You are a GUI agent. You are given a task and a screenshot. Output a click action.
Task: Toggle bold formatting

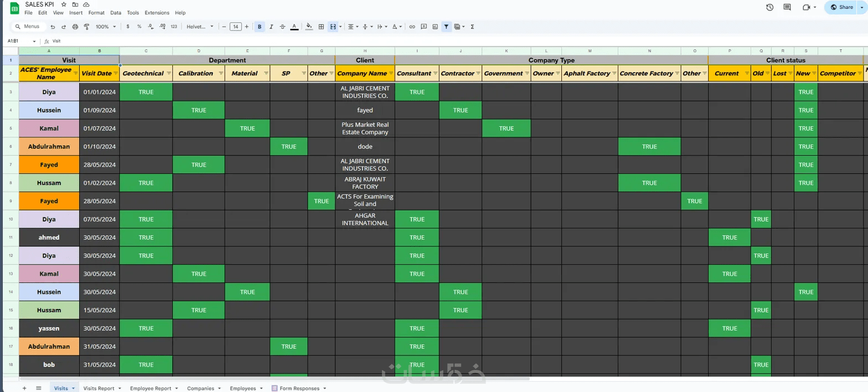click(x=260, y=27)
